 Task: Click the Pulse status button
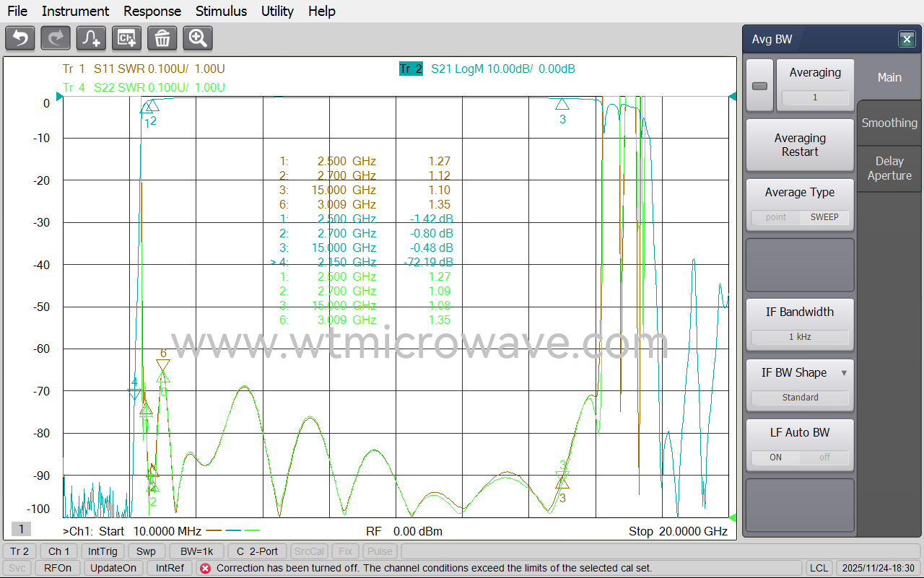click(x=380, y=551)
